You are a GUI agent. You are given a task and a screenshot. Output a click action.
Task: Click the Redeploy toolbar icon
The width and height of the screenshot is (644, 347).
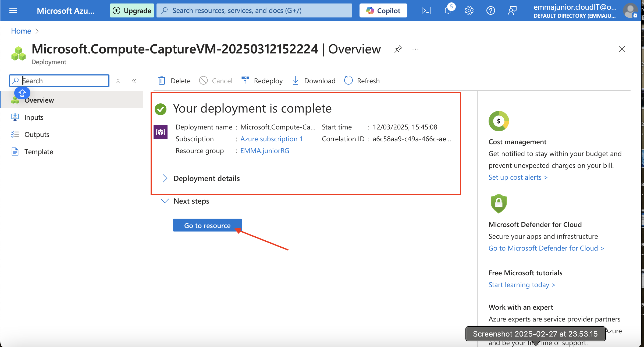(245, 80)
